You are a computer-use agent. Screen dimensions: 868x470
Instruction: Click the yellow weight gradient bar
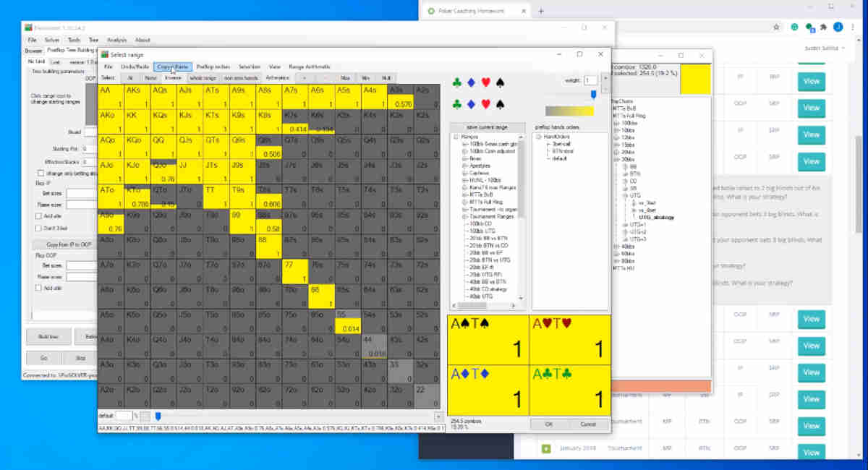(x=570, y=108)
